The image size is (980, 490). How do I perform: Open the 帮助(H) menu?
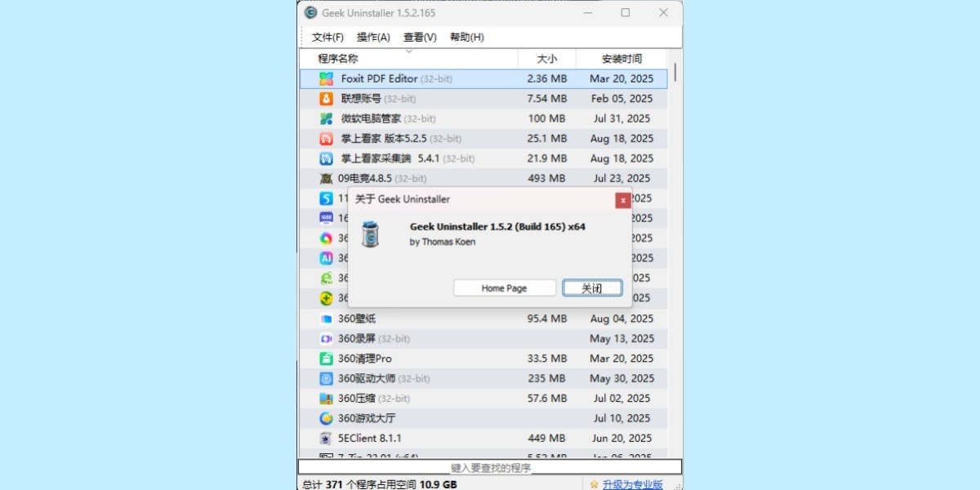click(x=467, y=38)
